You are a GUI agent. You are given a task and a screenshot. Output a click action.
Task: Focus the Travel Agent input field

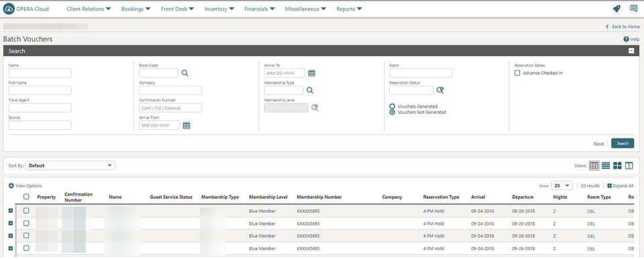(40, 108)
